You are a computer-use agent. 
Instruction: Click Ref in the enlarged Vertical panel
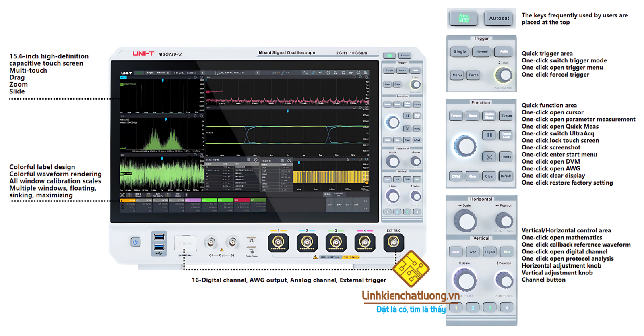[x=473, y=252]
